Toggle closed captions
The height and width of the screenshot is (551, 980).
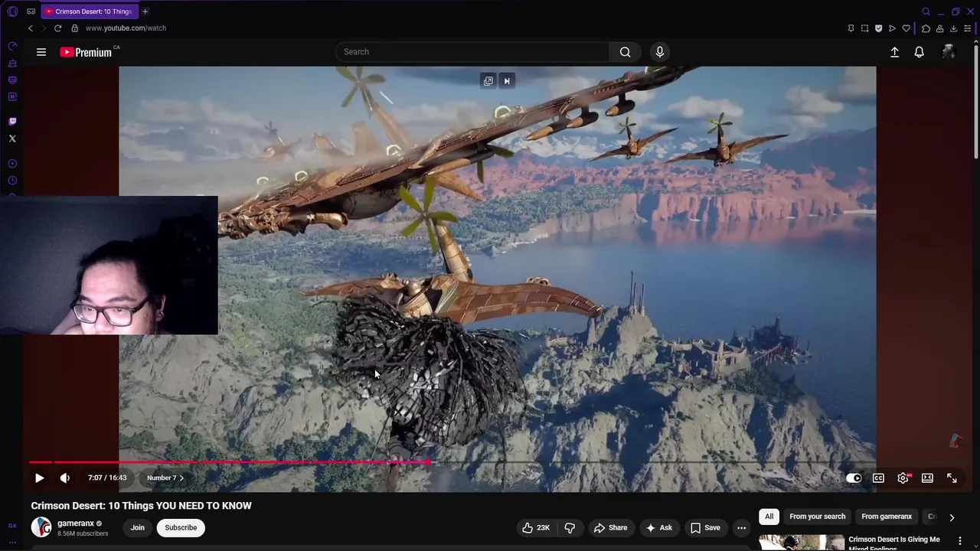point(878,478)
